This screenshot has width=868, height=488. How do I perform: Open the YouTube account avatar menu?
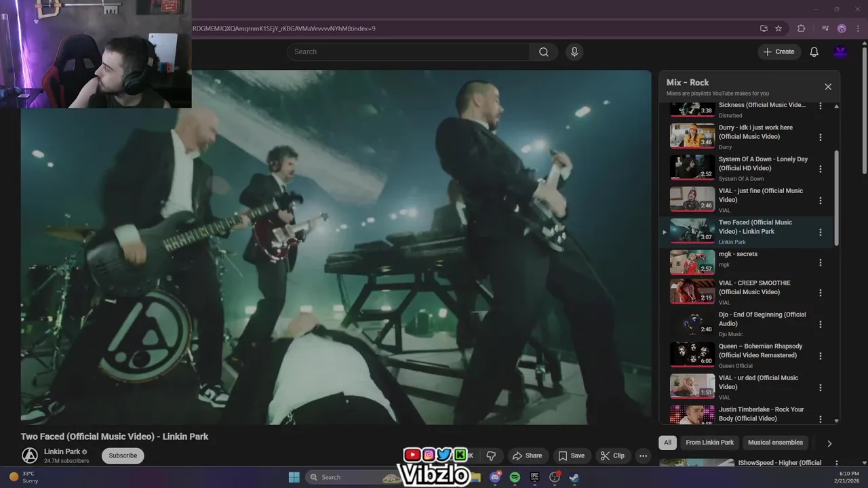tap(841, 52)
